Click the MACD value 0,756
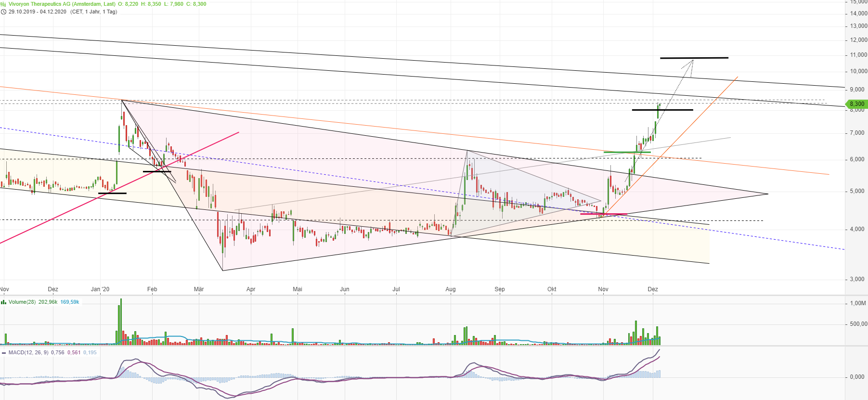868x400 pixels. [x=58, y=352]
